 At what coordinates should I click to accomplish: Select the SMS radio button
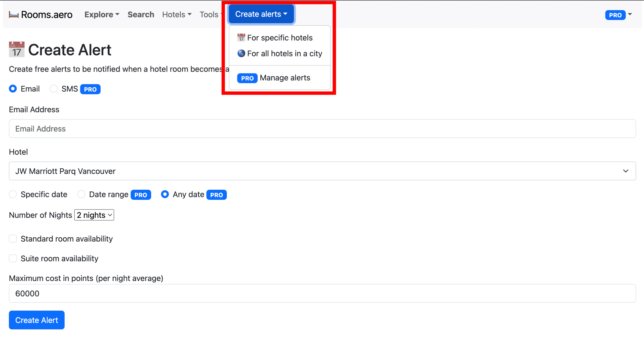[54, 89]
